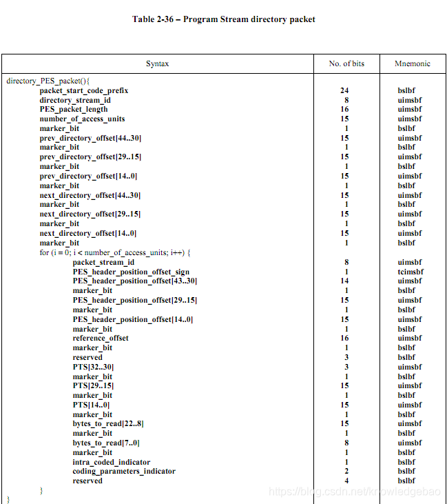Click the "number_of_access_units" field

coord(82,119)
